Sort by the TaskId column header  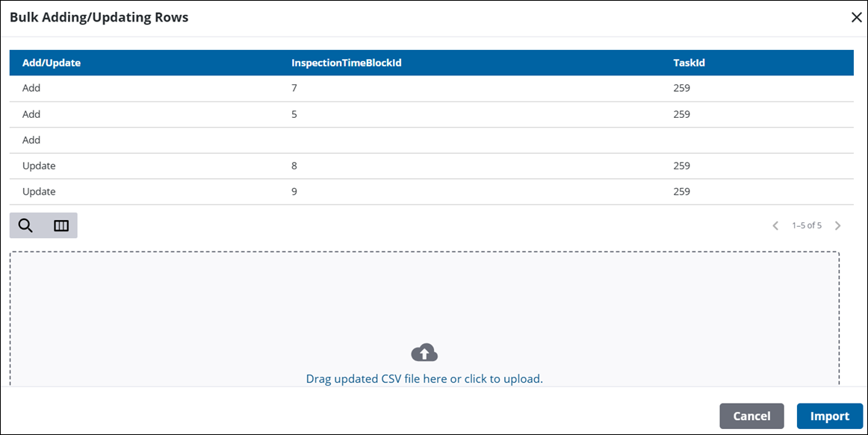pyautogui.click(x=689, y=63)
